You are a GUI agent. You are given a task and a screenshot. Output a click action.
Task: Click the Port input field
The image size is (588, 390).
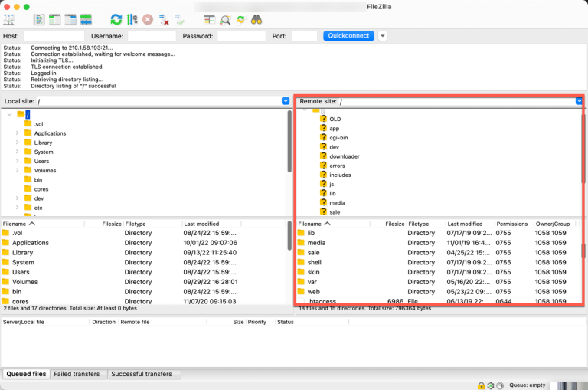tap(305, 36)
